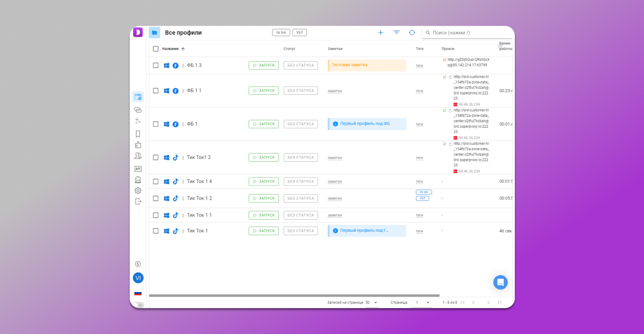Click the puzzle-piece extensions icon in sidebar
Screen dimensions: 644x334
pos(138,145)
